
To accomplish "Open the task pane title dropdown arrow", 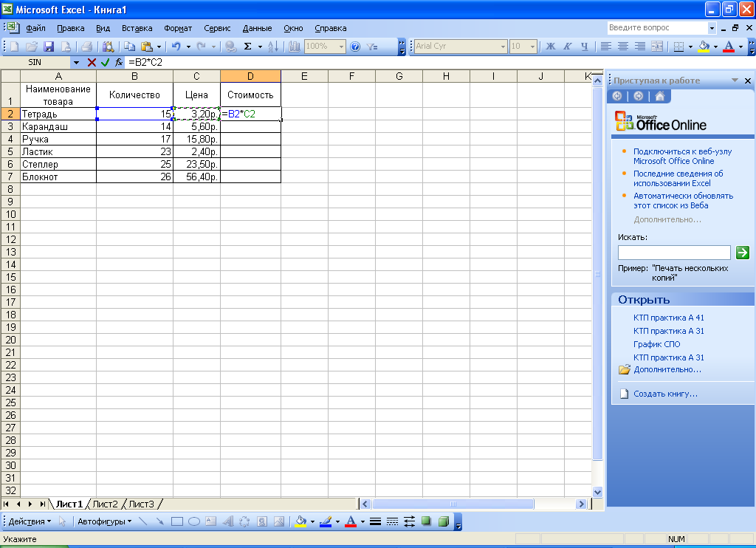I will click(x=735, y=80).
